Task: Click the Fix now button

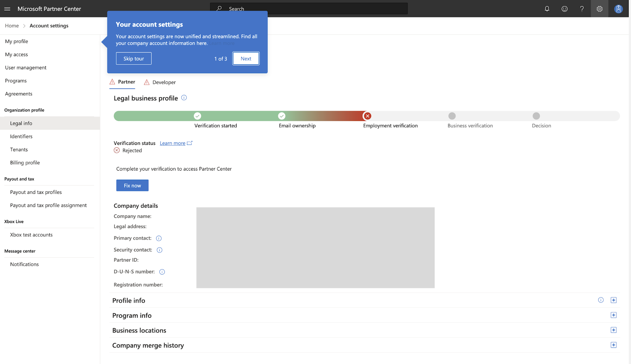Action: pyautogui.click(x=132, y=186)
